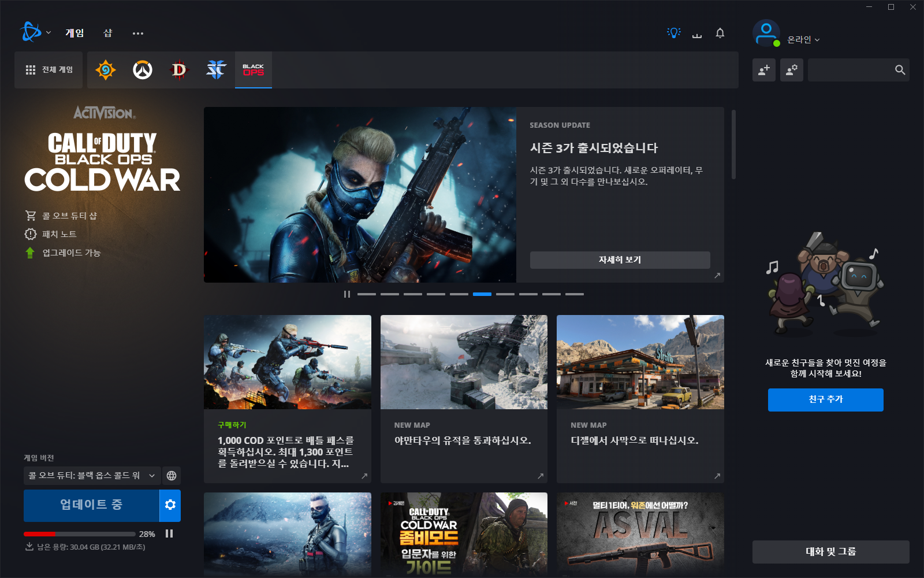Click external arrow on 구매하기 card
This screenshot has height=578, width=924.
[364, 476]
